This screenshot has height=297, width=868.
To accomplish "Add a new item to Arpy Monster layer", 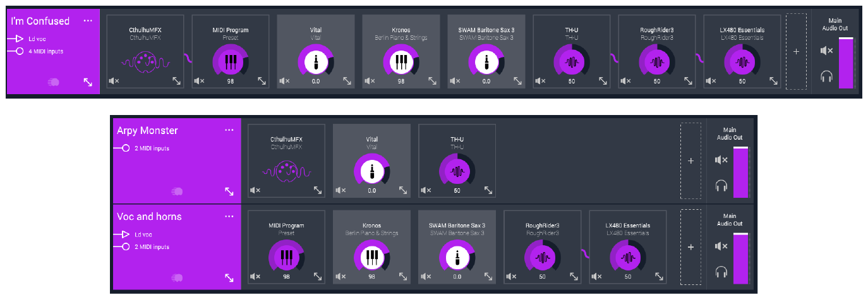I will coord(690,161).
